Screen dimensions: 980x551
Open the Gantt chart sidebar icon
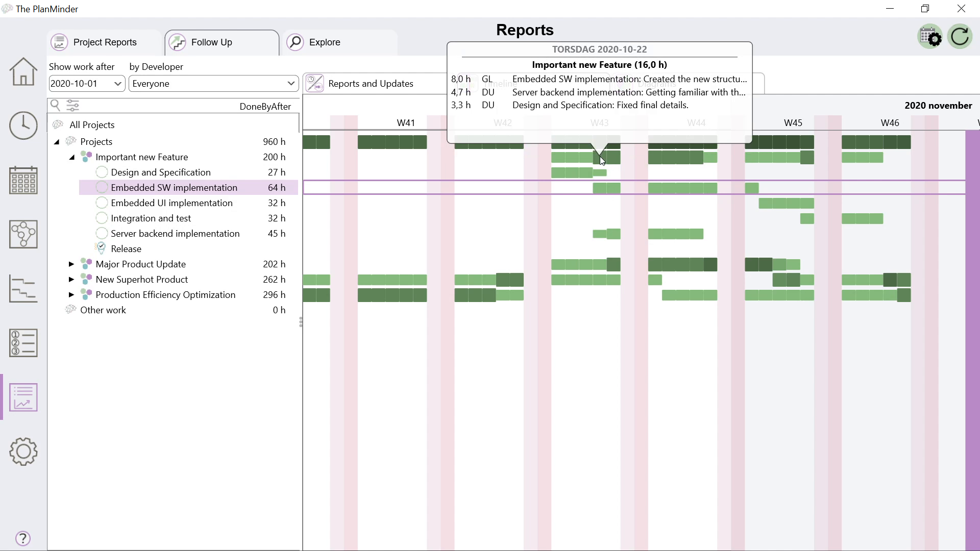[x=23, y=289]
